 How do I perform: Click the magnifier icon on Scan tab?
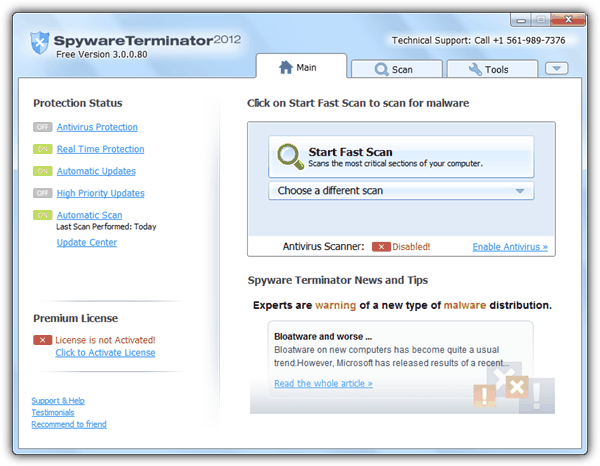pyautogui.click(x=381, y=69)
